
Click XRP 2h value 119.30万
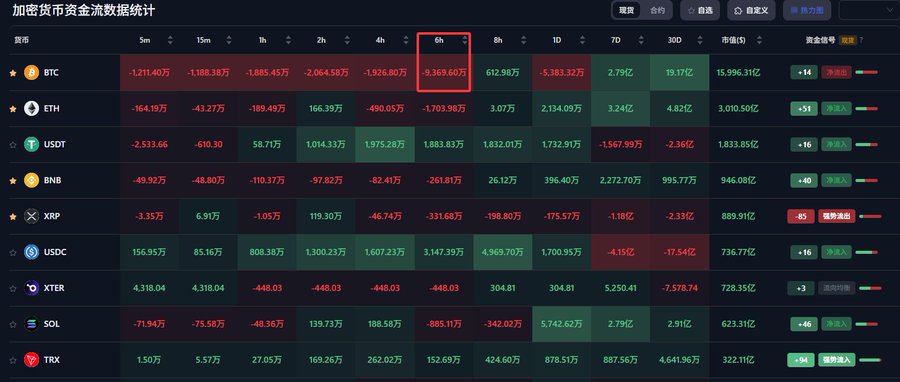[326, 216]
